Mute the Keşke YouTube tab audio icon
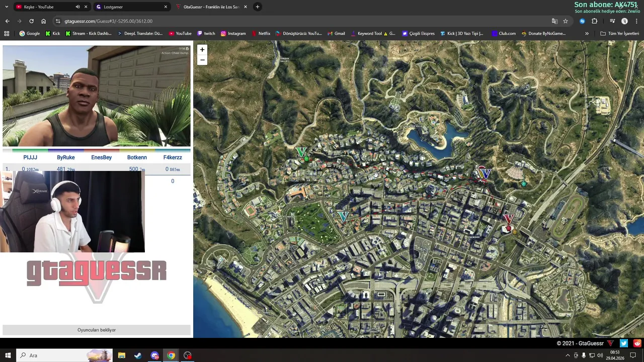The width and height of the screenshot is (644, 362). (77, 7)
